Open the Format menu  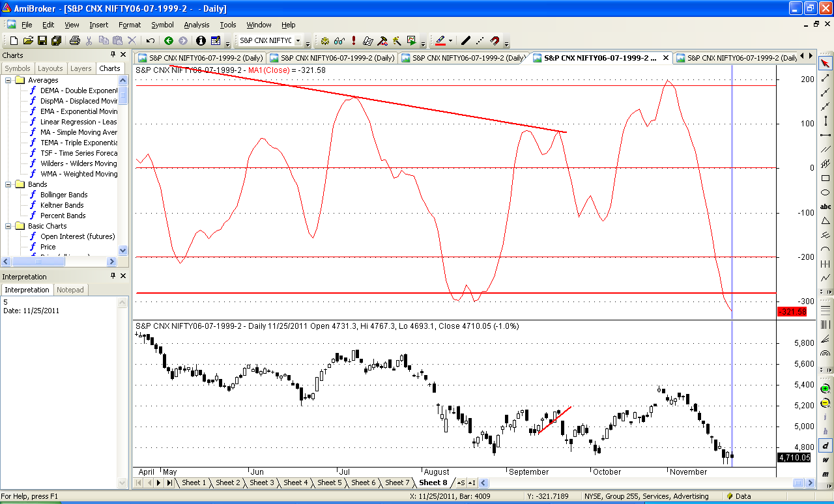click(130, 25)
